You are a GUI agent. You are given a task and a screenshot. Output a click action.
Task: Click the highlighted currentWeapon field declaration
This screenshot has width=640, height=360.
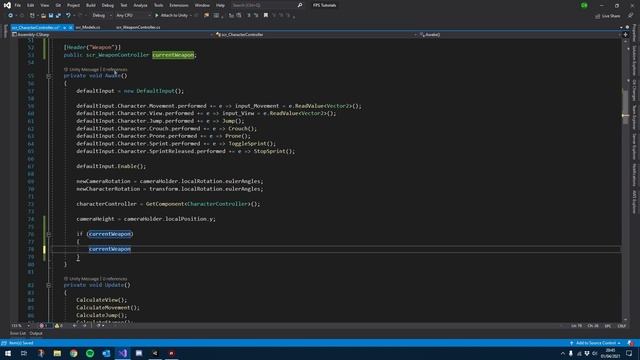pyautogui.click(x=173, y=55)
